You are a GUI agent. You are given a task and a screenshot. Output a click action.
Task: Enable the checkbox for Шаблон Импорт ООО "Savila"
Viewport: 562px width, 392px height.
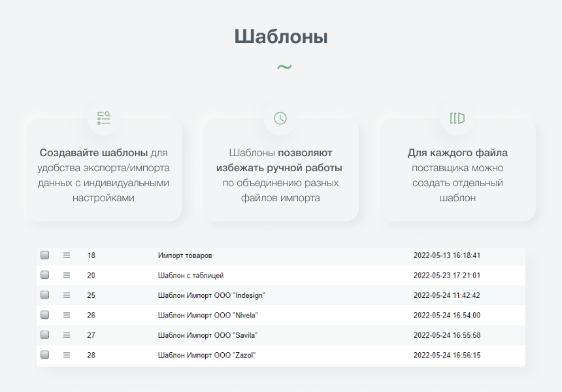[x=44, y=335]
